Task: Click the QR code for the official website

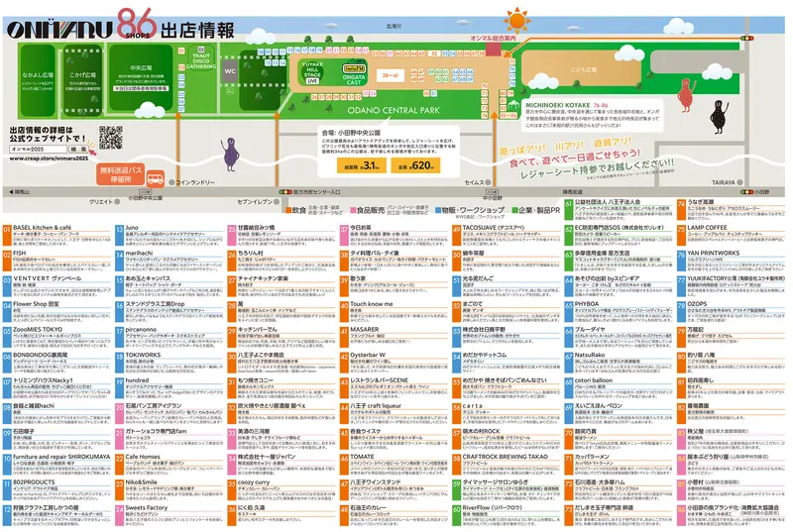Action: click(x=111, y=138)
